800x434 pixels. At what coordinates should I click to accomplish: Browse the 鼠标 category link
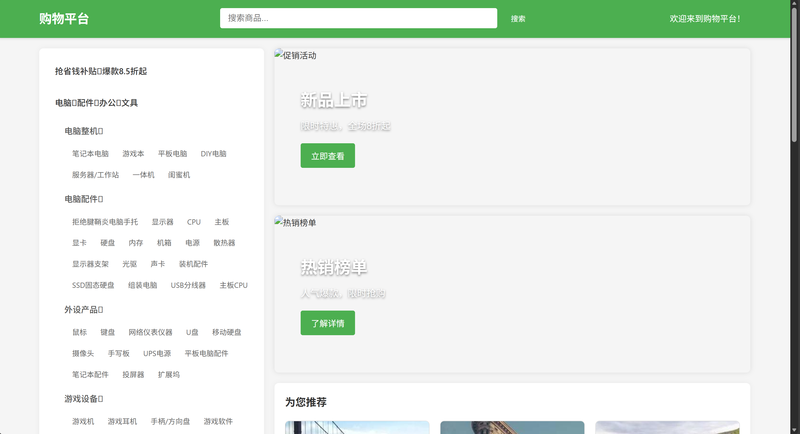tap(80, 333)
